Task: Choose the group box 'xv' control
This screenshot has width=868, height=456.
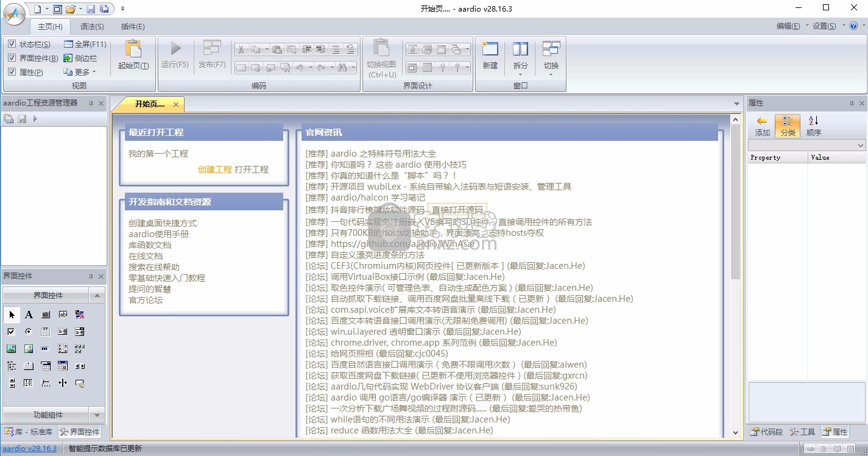Action: pos(46,332)
